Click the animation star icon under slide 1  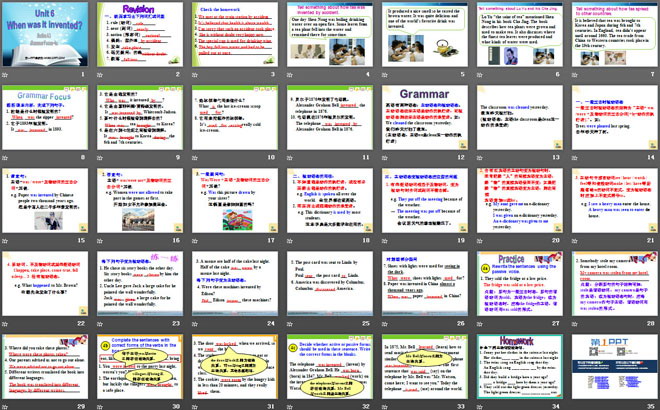pyautogui.click(x=5, y=75)
